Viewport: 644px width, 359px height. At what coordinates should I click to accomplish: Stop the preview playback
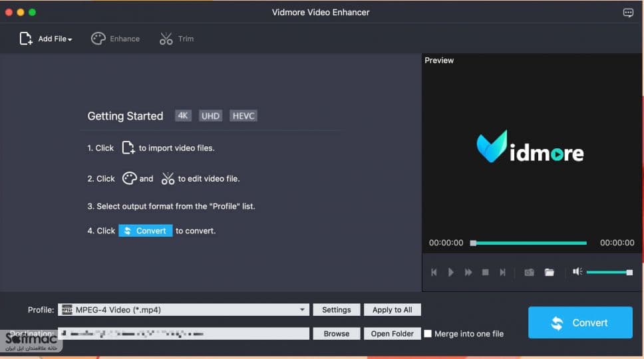(x=486, y=273)
